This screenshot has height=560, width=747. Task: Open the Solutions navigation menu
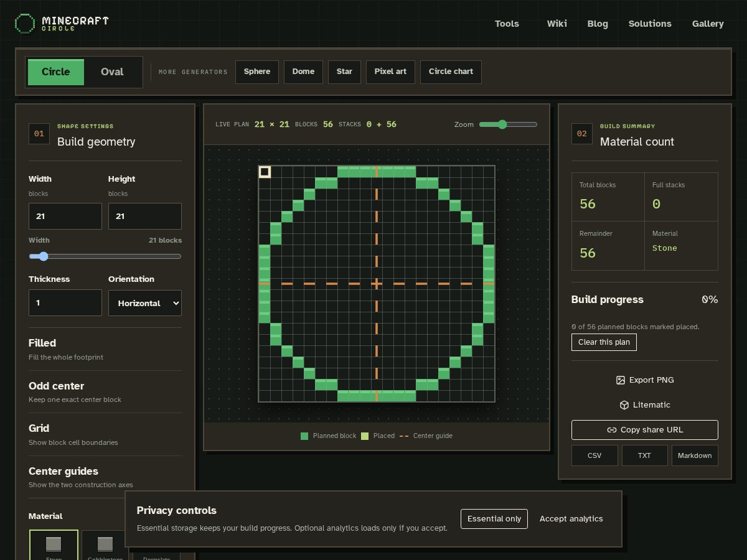[650, 24]
